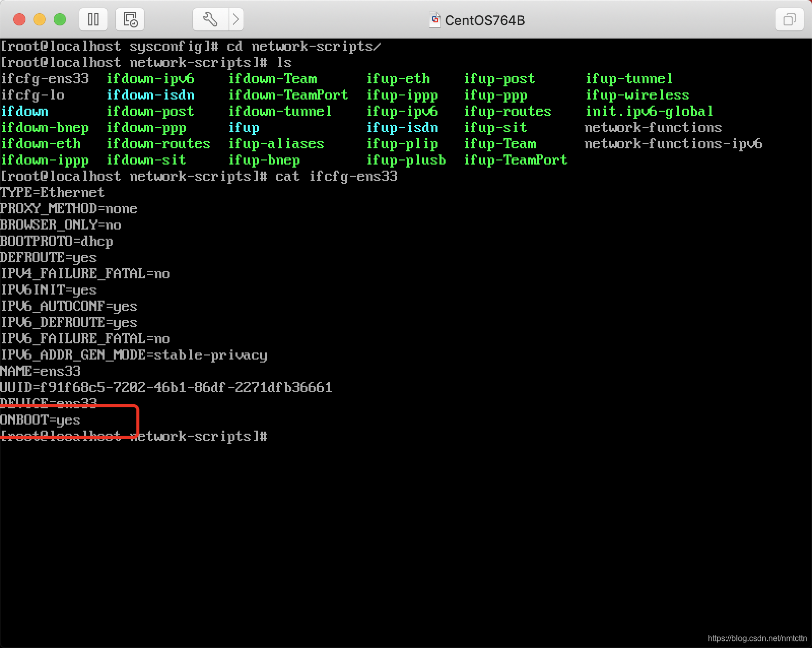Click the PROXY_METHOD=none line
The height and width of the screenshot is (648, 812).
(69, 209)
